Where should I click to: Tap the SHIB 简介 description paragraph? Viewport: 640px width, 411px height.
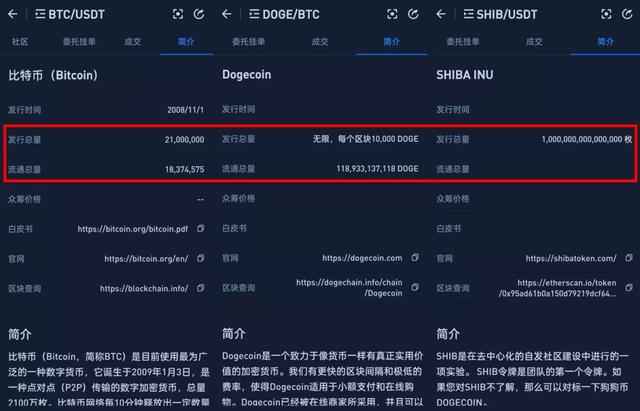[532, 379]
